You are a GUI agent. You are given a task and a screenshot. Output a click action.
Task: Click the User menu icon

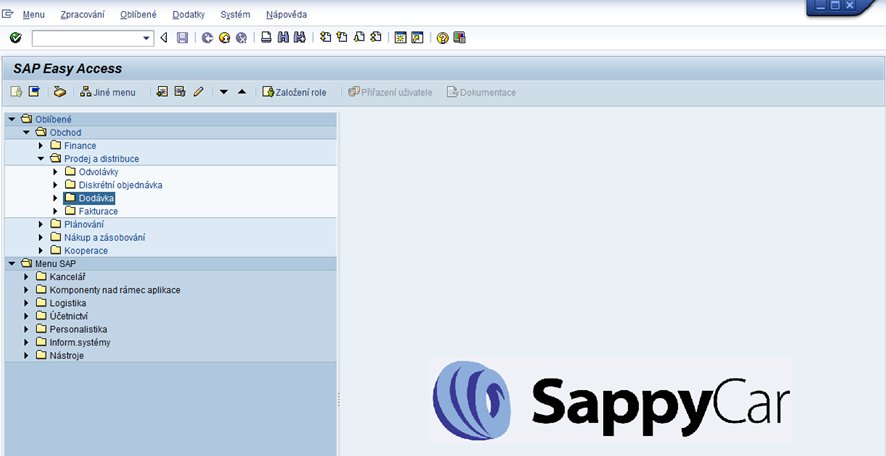(16, 92)
